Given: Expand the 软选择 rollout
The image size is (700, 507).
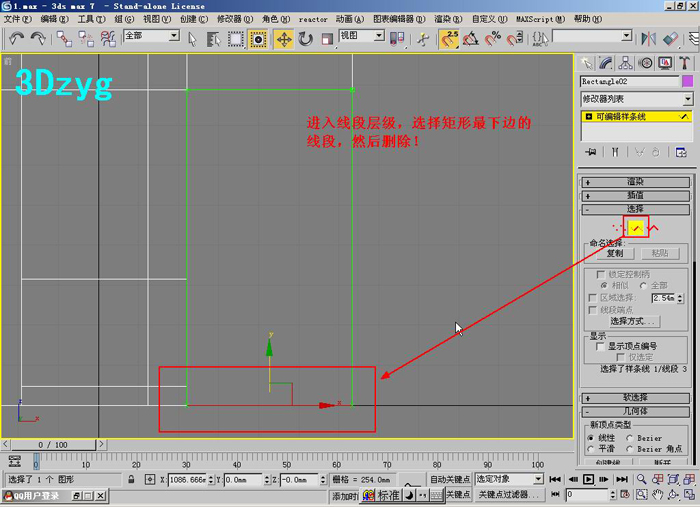Looking at the screenshot, I should (636, 398).
